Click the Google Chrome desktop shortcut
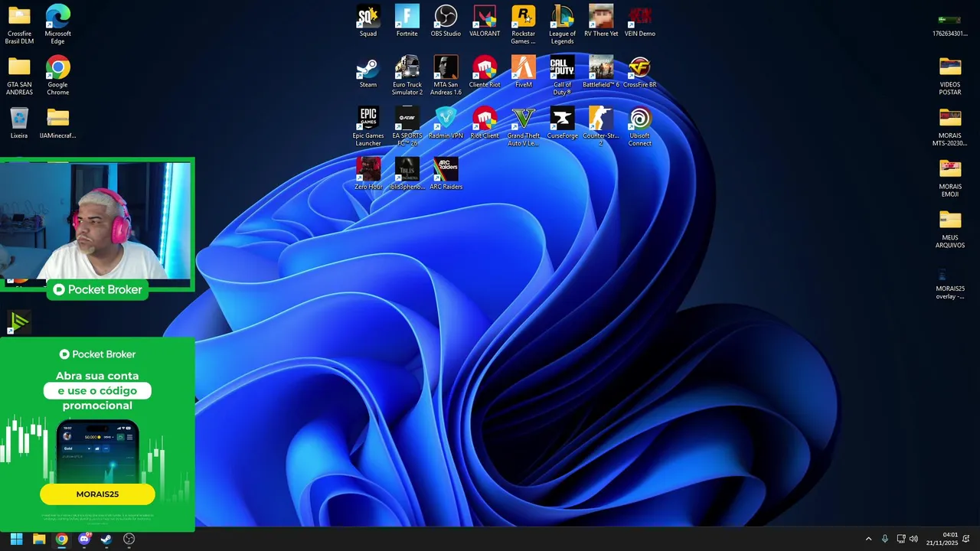The height and width of the screenshot is (551, 980). (x=58, y=76)
